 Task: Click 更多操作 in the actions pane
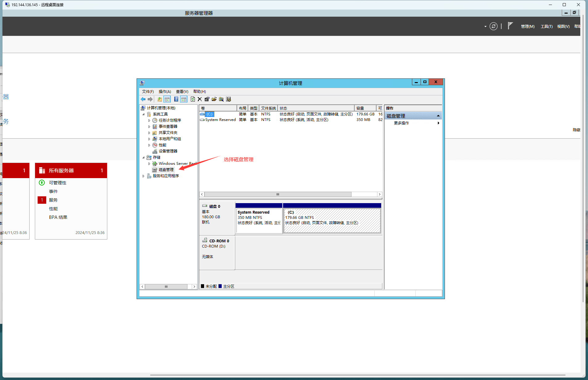tap(401, 123)
